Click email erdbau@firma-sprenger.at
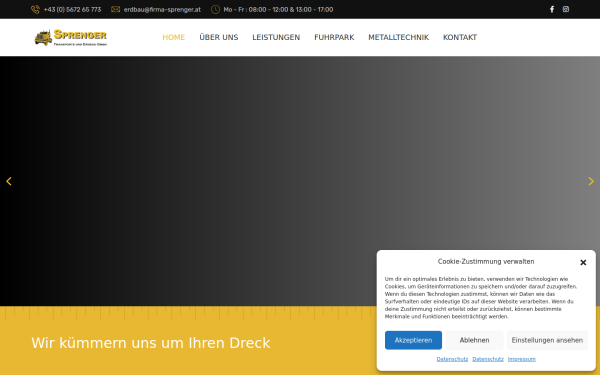The height and width of the screenshot is (375, 600). pos(162,10)
